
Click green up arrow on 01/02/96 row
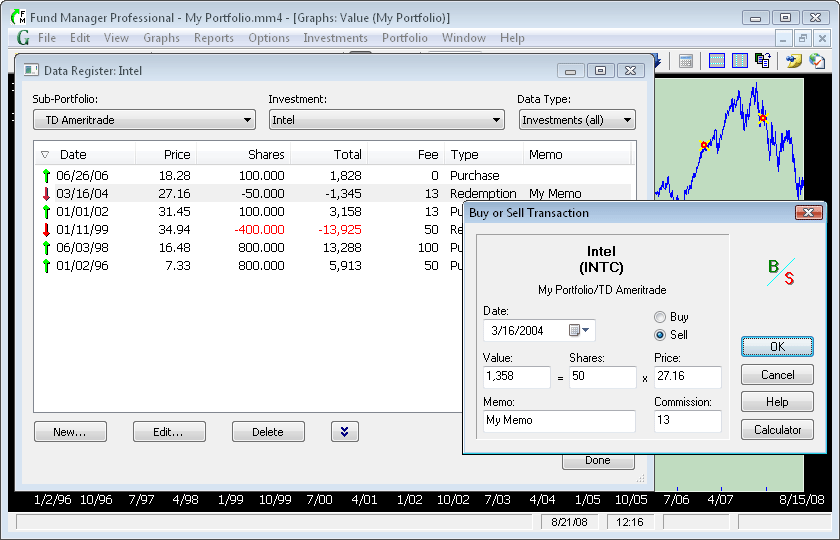[x=46, y=266]
